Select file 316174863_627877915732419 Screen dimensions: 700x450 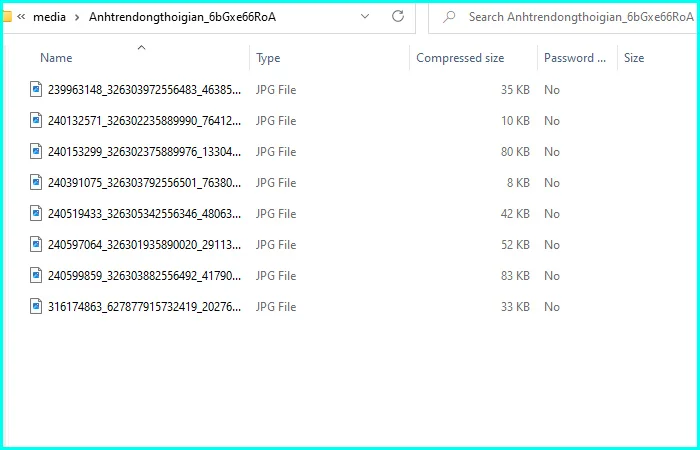[x=144, y=307]
